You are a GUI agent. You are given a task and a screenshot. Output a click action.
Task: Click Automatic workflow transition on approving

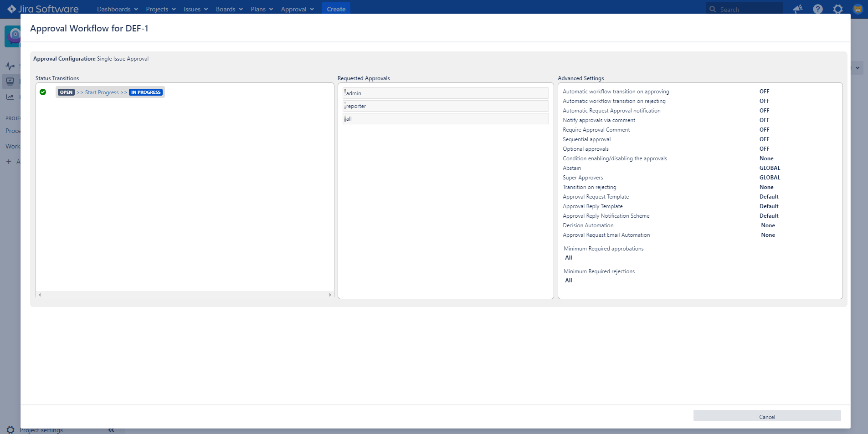[616, 92]
